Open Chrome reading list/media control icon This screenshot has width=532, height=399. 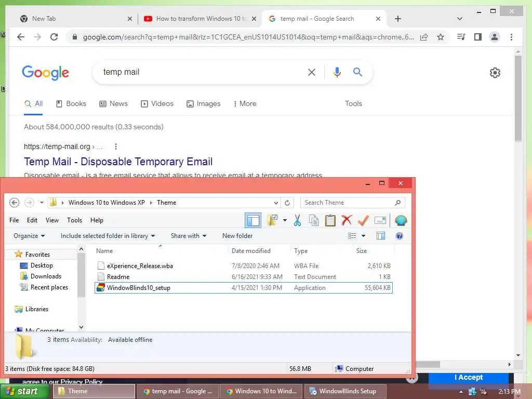click(x=461, y=37)
